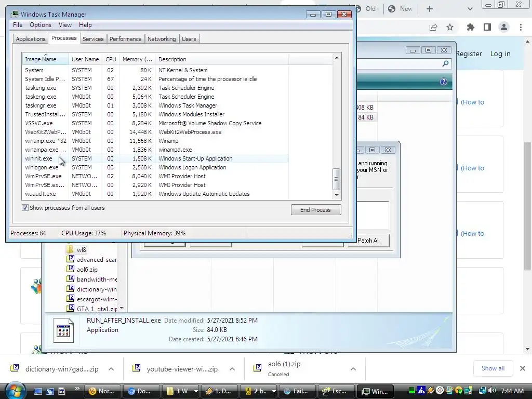Click the dictionary-win7gad zip download icon
The height and width of the screenshot is (399, 532).
click(15, 368)
